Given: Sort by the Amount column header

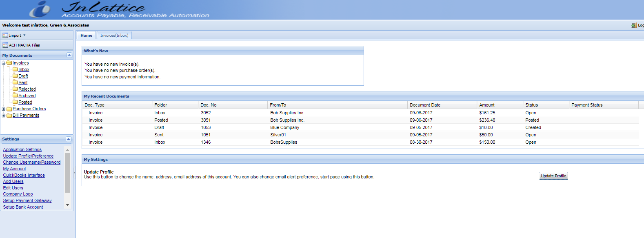Looking at the screenshot, I should click(486, 105).
